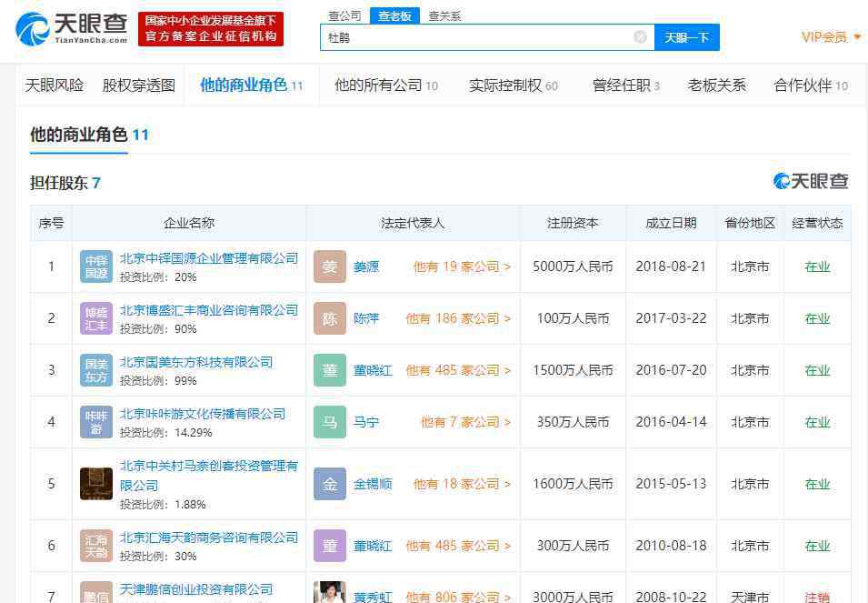Click the red 国家中小企业发展基金 banner
The height and width of the screenshot is (603, 868).
click(x=210, y=29)
